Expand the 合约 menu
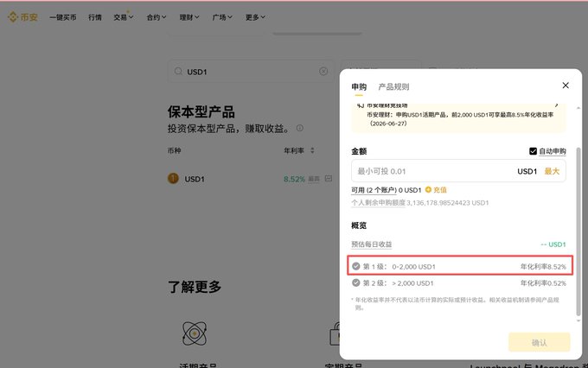Viewport: 588px width, 368px height. [157, 17]
